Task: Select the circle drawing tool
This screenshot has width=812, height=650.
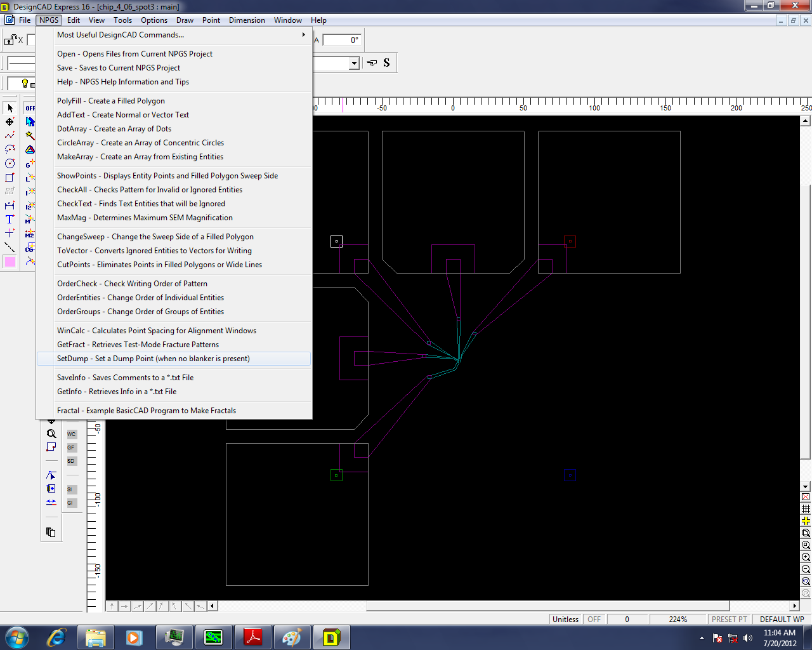Action: pyautogui.click(x=10, y=163)
